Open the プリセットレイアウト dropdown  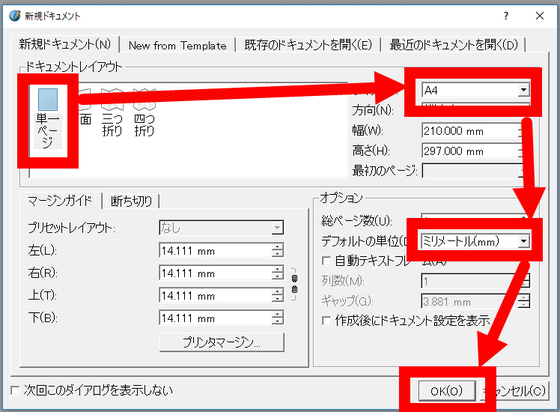tap(221, 227)
